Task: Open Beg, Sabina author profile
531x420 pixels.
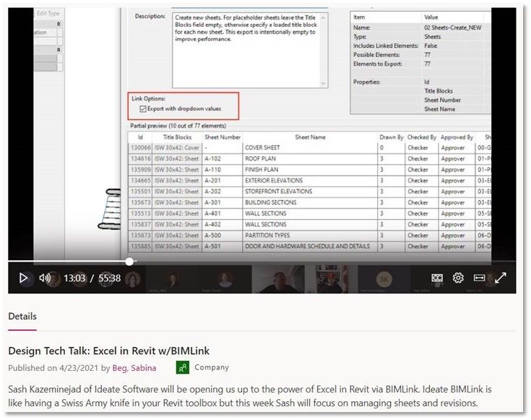Action: tap(134, 368)
